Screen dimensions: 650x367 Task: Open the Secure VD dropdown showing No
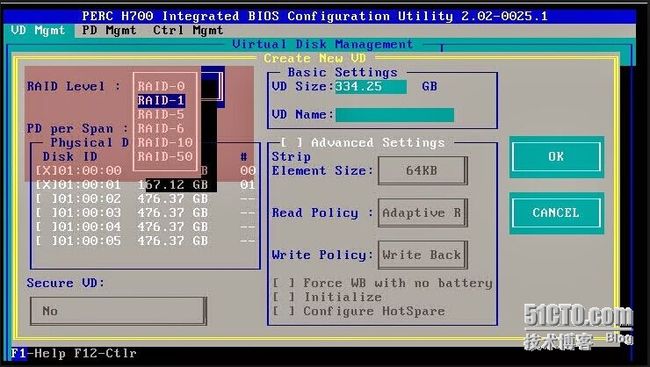pyautogui.click(x=118, y=311)
